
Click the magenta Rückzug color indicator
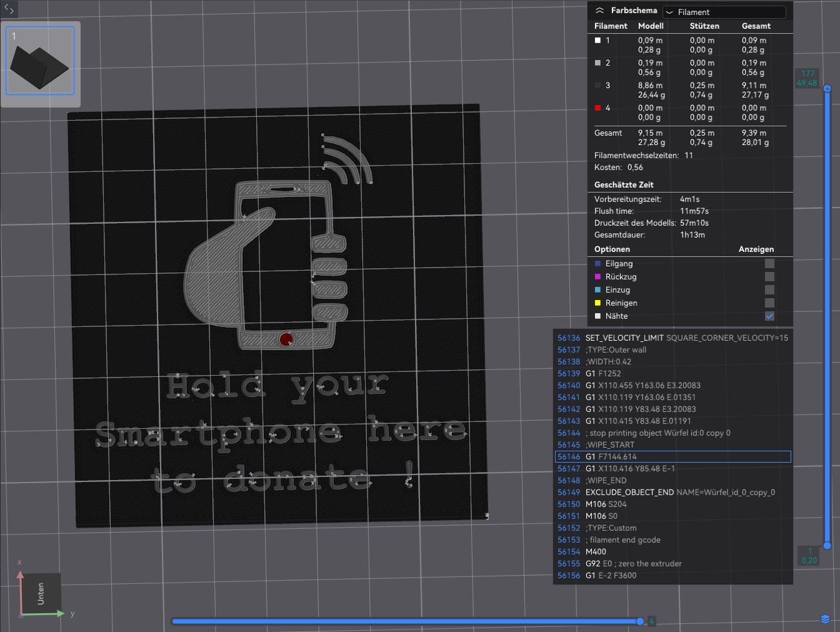[x=598, y=277]
